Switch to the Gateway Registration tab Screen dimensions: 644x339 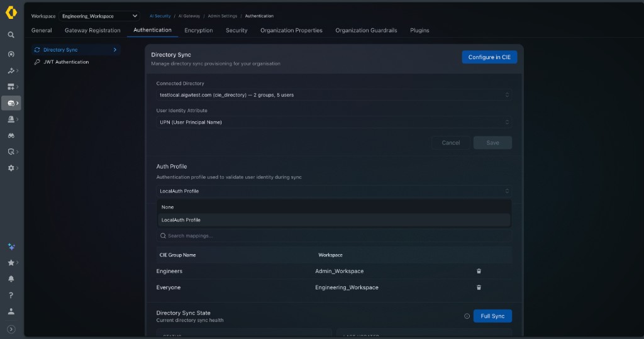[x=92, y=30]
